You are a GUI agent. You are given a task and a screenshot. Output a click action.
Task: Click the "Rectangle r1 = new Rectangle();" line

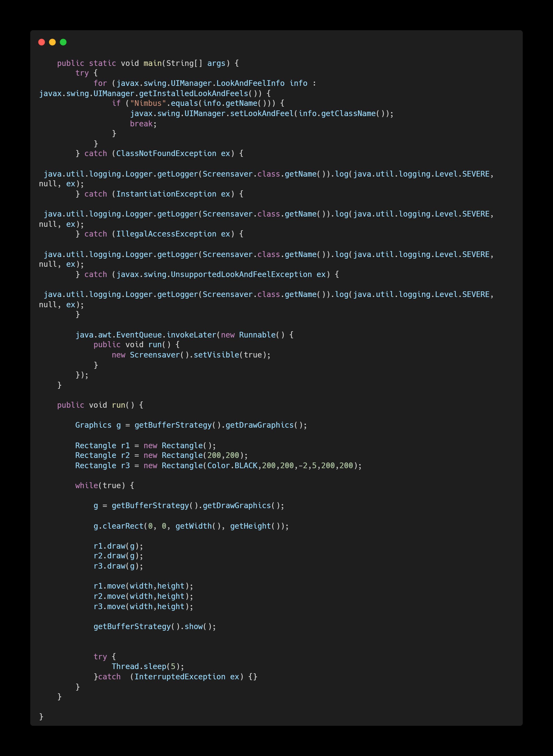click(146, 446)
